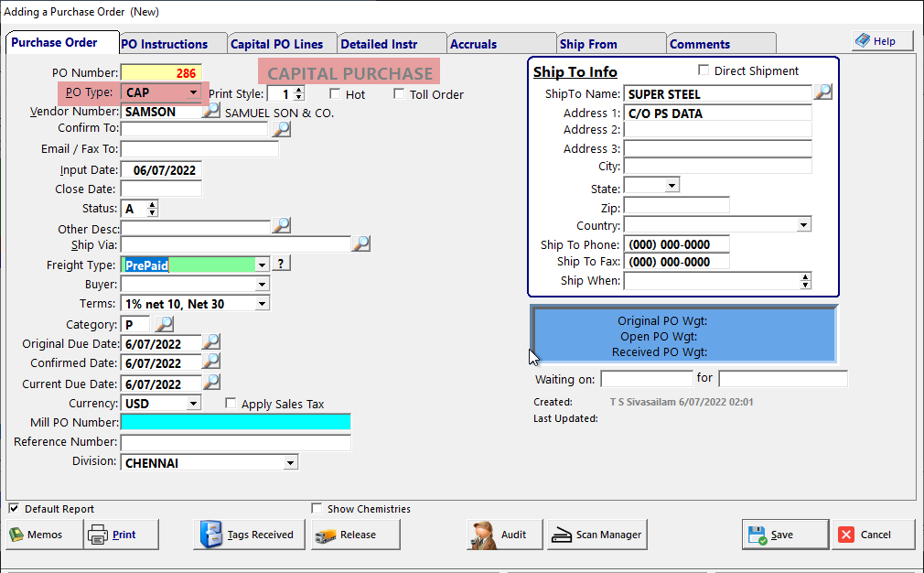Click the Confirm To lookup magnifier
The height and width of the screenshot is (573, 924).
coord(282,128)
